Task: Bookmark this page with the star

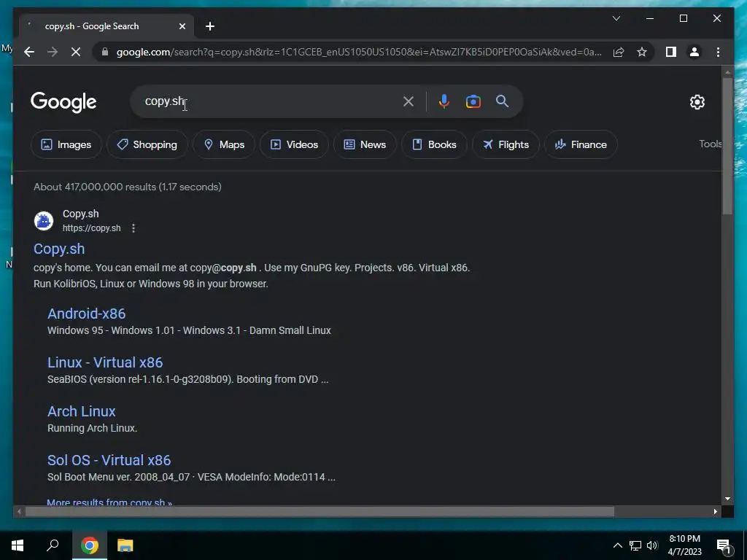Action: click(642, 52)
